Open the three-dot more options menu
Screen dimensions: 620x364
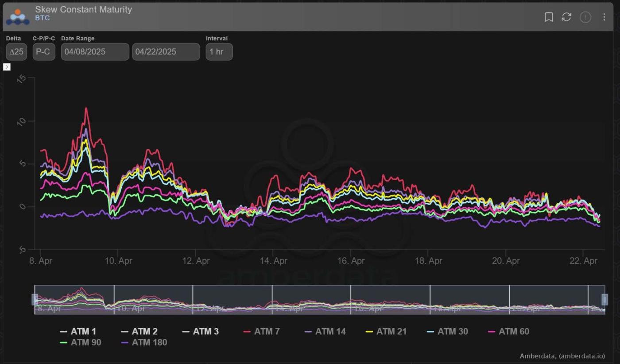[x=604, y=17]
